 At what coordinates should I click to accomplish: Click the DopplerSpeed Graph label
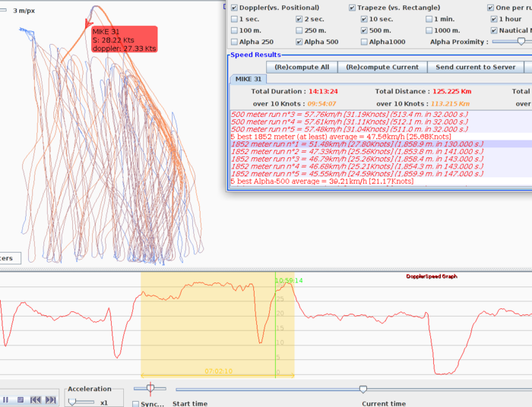click(x=432, y=276)
